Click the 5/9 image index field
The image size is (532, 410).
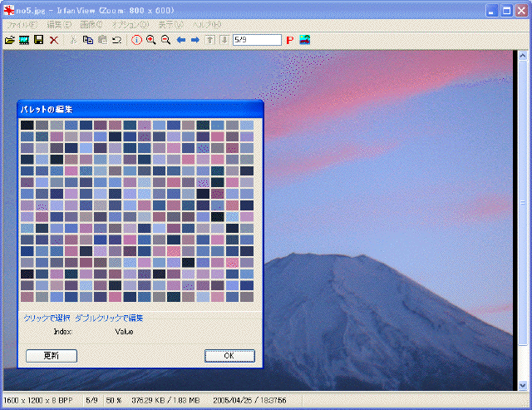[256, 40]
